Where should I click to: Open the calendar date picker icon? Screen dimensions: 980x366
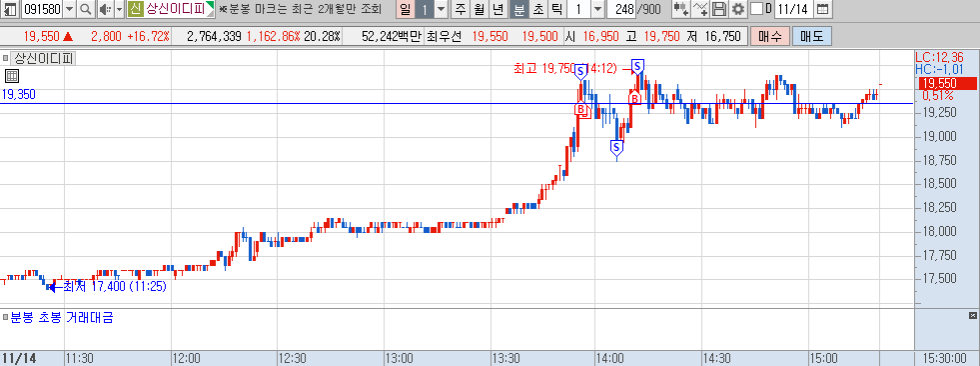822,9
